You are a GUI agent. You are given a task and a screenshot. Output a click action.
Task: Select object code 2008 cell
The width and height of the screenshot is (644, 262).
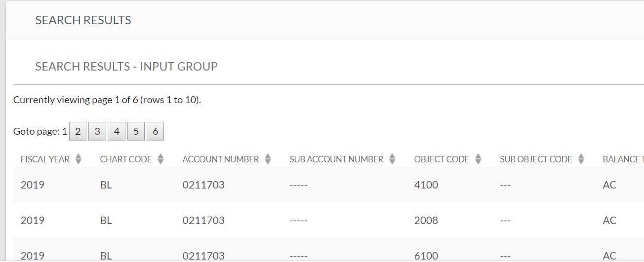[x=426, y=221]
